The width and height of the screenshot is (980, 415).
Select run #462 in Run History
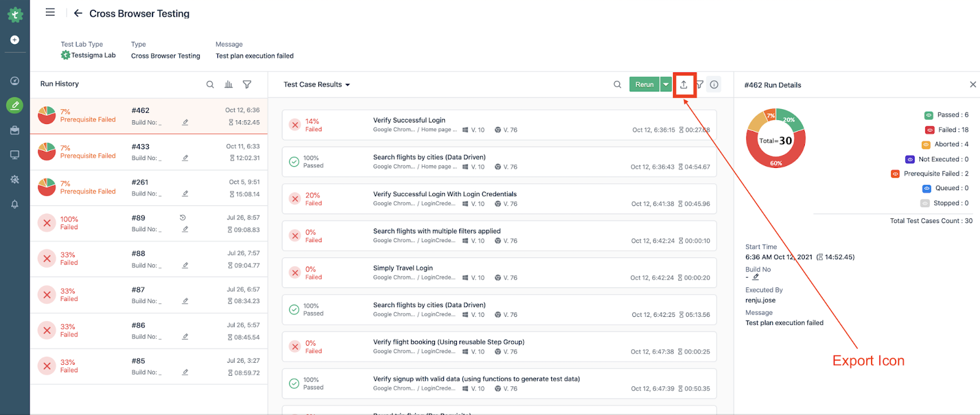(149, 116)
